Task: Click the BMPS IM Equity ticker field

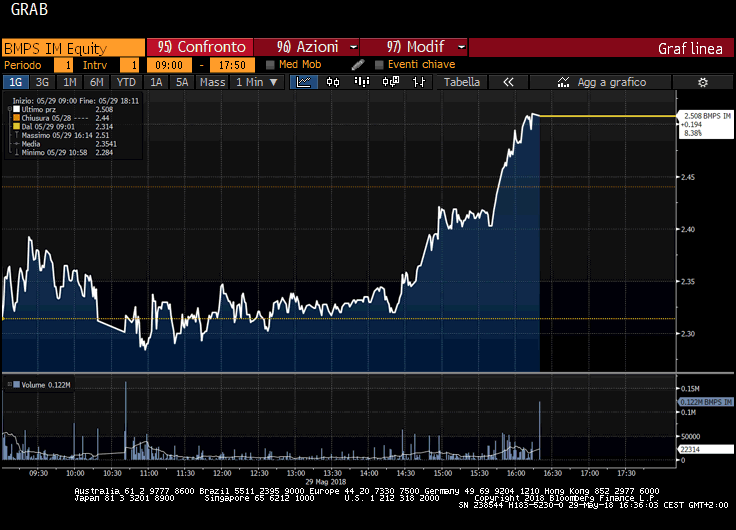Action: (72, 47)
